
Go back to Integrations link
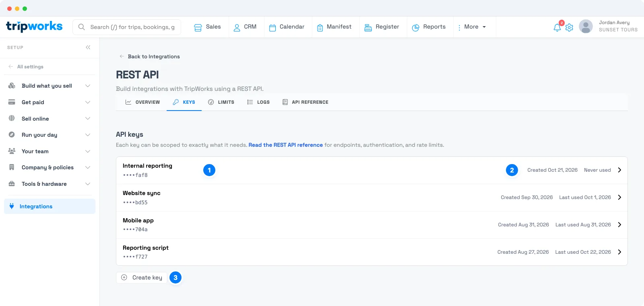click(x=150, y=57)
